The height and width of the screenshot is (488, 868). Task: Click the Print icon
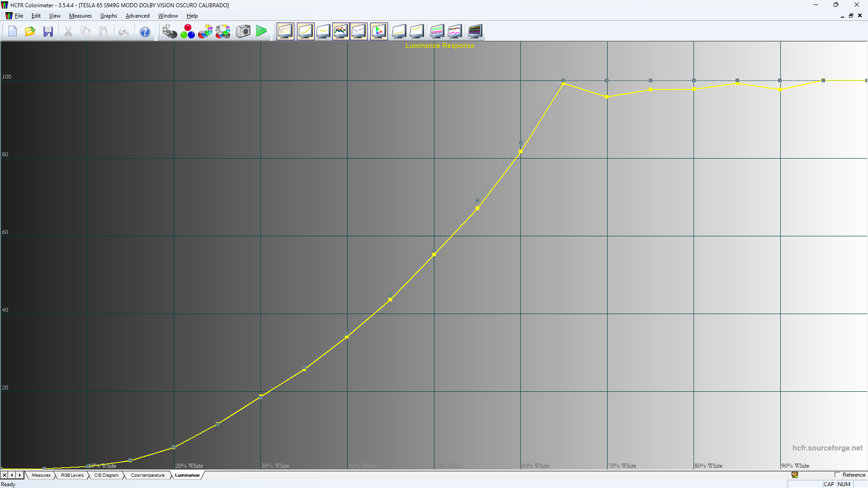123,32
